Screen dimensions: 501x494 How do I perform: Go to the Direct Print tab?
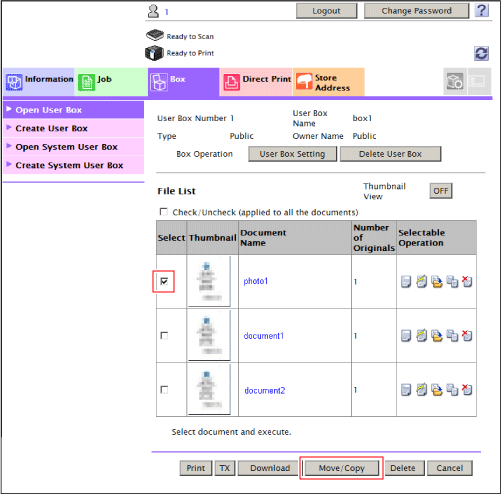point(256,82)
